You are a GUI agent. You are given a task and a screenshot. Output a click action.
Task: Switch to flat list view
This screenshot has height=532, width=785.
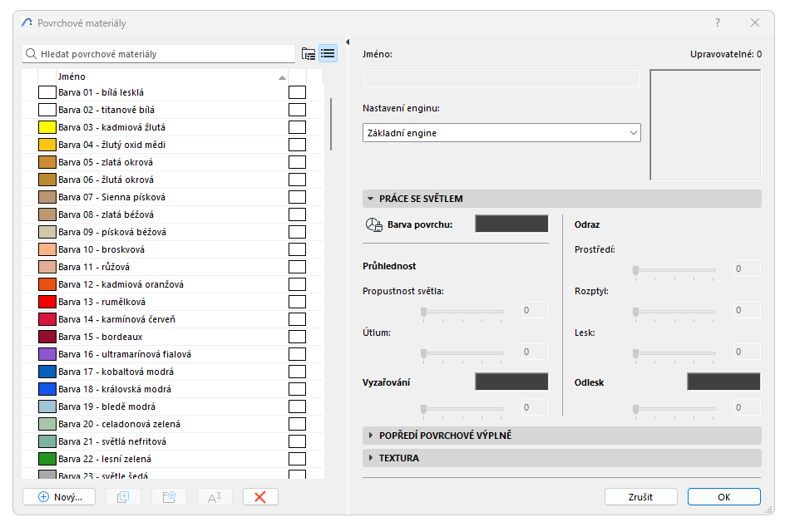[328, 52]
